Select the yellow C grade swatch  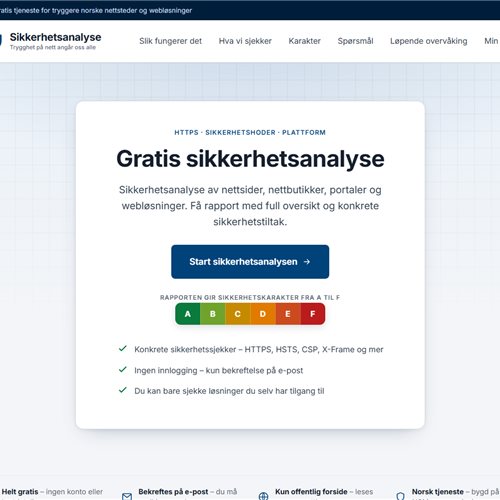pos(238,314)
